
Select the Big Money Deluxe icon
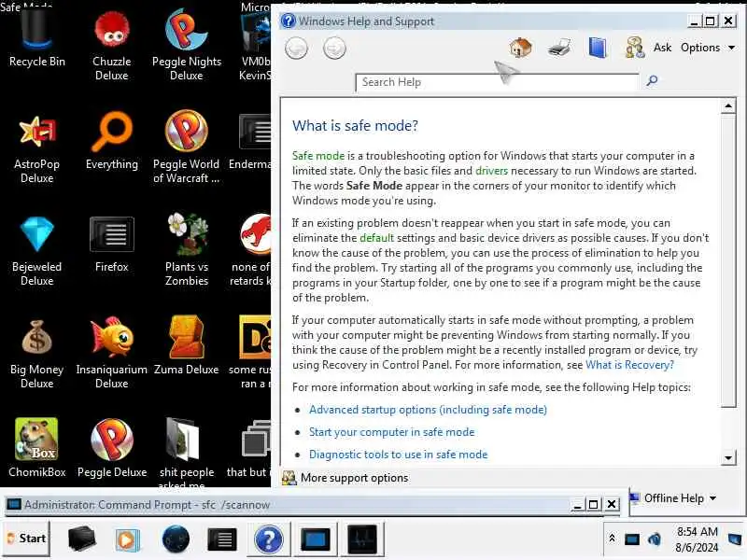36,355
